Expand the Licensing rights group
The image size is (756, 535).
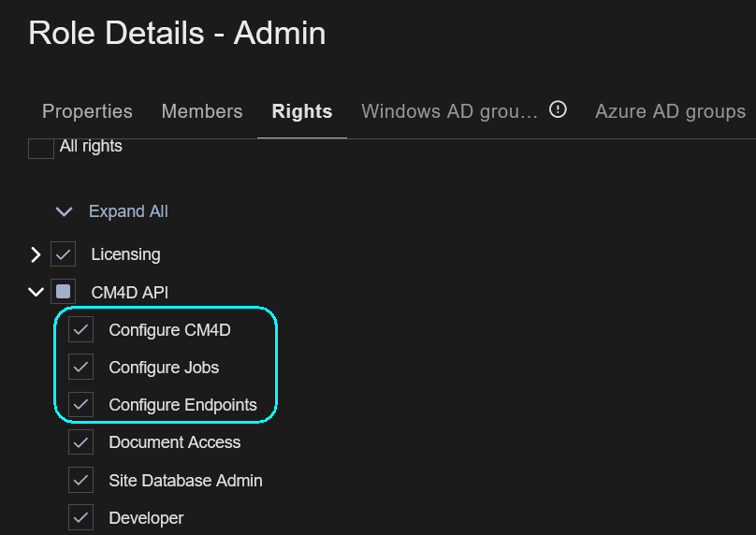[x=36, y=254]
